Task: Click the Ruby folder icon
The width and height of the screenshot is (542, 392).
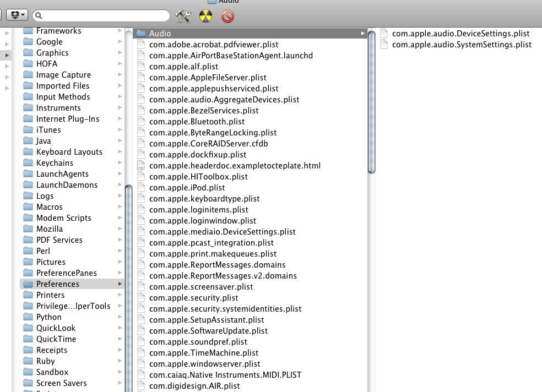Action: (28, 361)
